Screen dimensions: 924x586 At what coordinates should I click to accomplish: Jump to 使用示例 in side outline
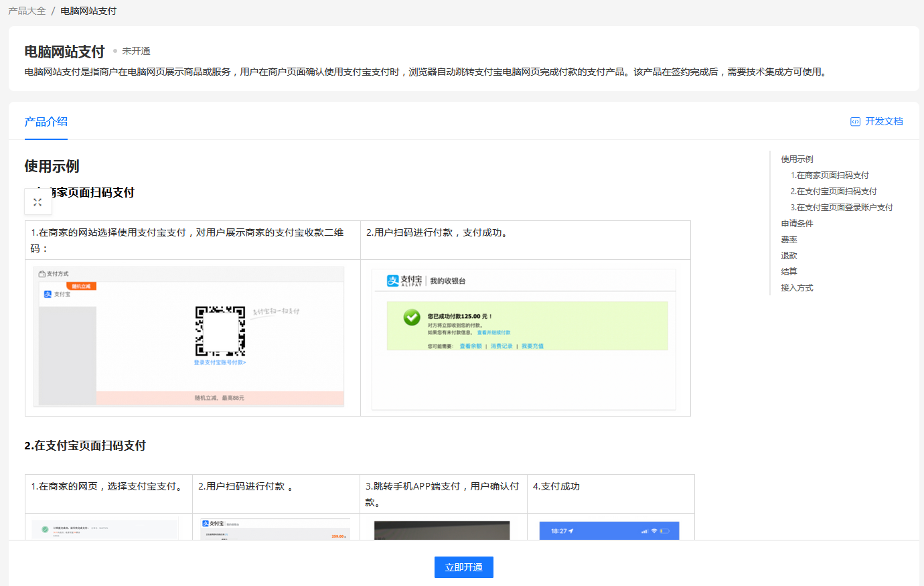(797, 159)
